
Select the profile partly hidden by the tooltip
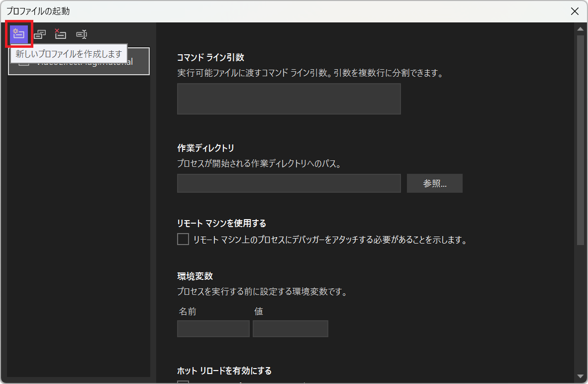tap(79, 61)
